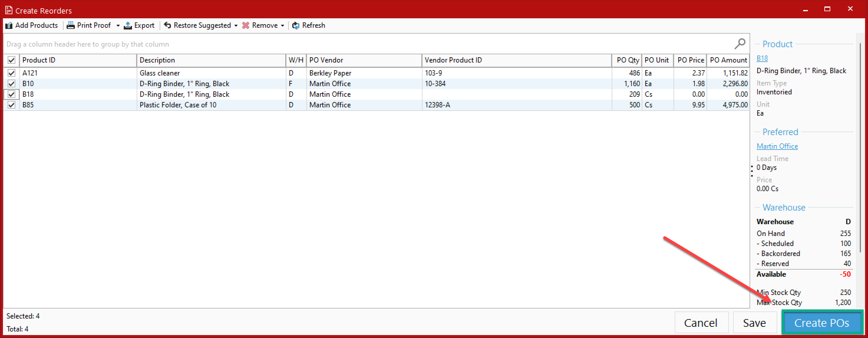The width and height of the screenshot is (868, 338).
Task: Click the group-by column header area
Action: click(88, 44)
